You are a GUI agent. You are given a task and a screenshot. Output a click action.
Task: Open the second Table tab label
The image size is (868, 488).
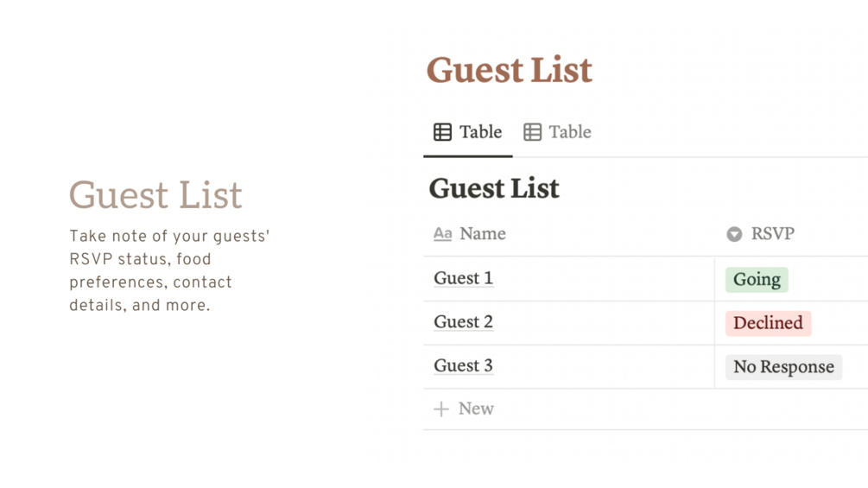click(570, 132)
